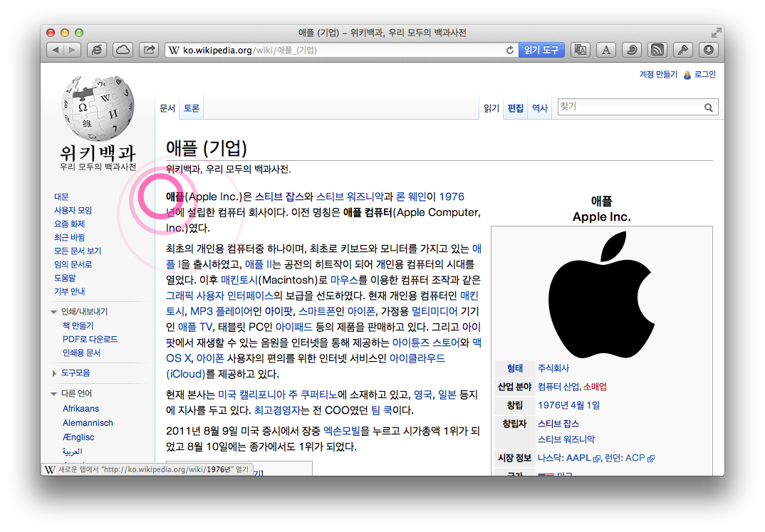Activate the 읽기 도구 Reader button

point(541,50)
